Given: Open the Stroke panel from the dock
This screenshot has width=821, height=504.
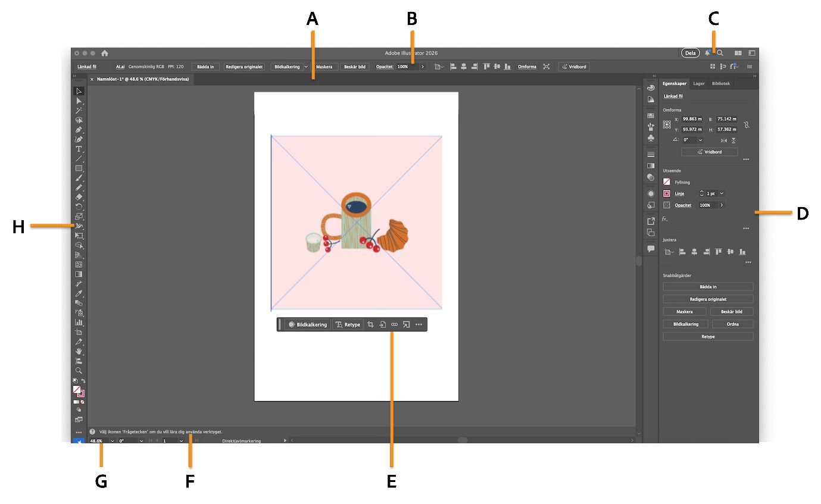Looking at the screenshot, I should point(651,154).
